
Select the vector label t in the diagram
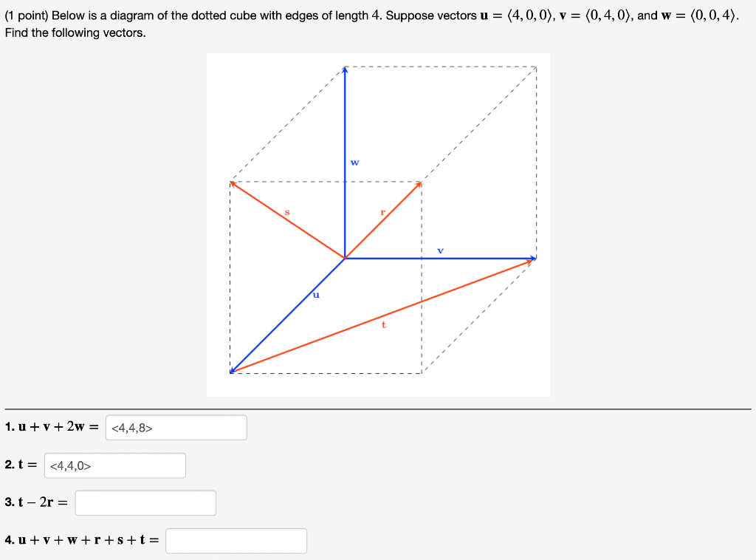tap(383, 324)
